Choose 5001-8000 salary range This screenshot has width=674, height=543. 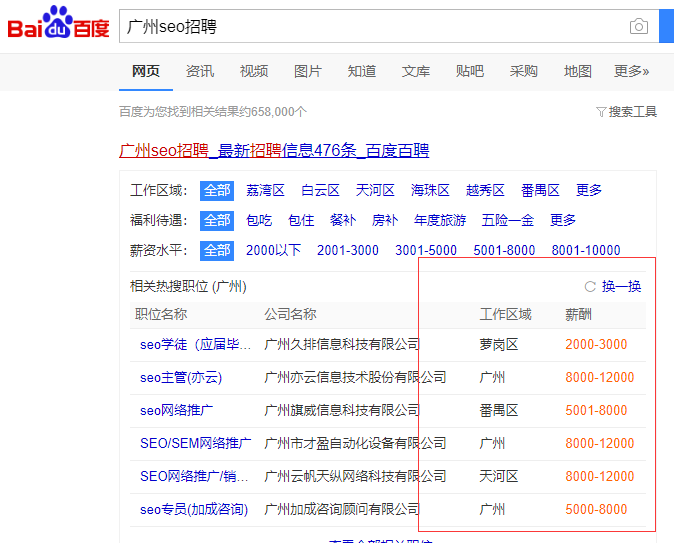tap(504, 250)
